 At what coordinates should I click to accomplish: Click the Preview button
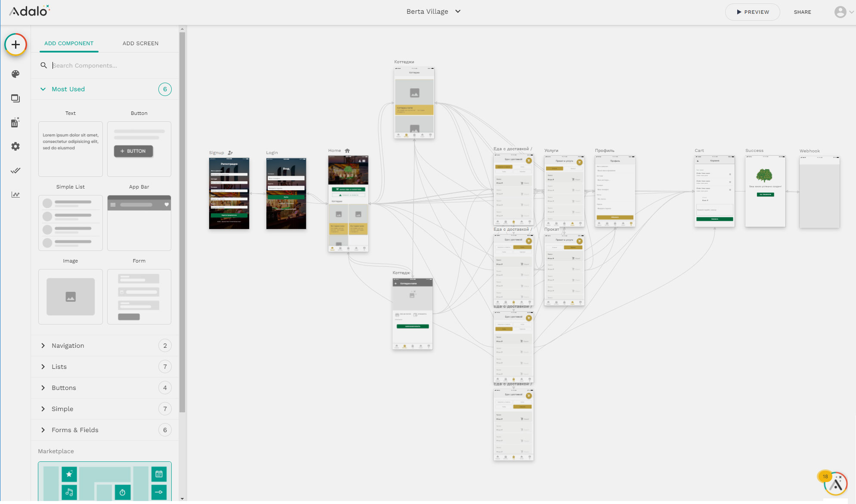(752, 12)
